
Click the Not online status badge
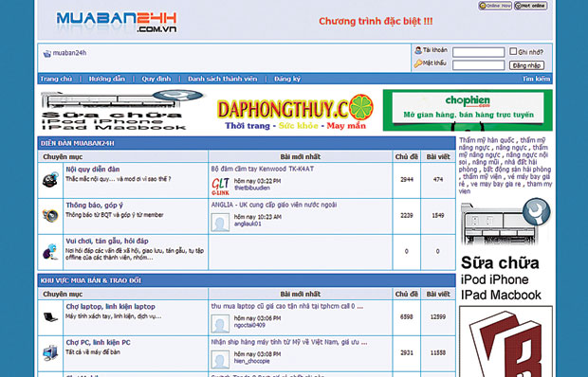pyautogui.click(x=530, y=6)
